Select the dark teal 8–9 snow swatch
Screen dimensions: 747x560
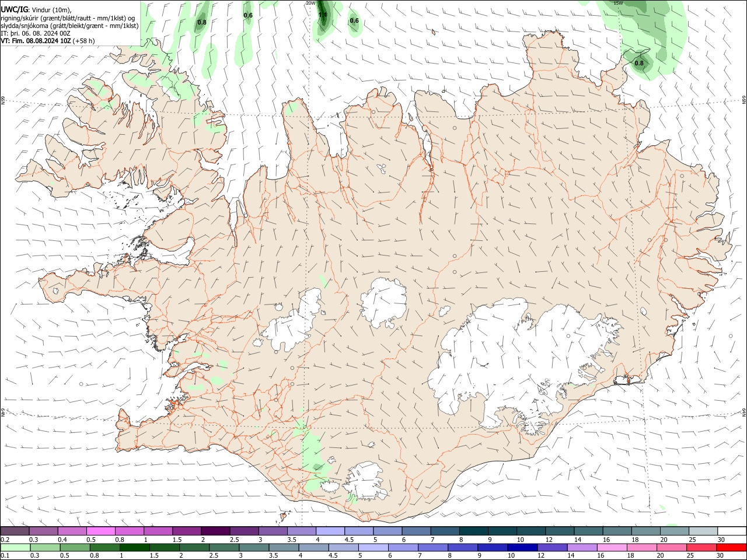point(474,531)
